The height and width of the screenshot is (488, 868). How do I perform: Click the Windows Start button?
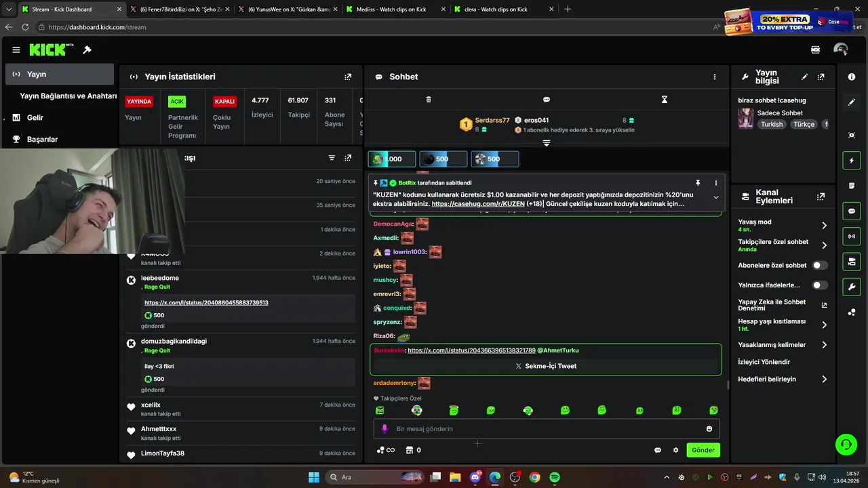[314, 477]
